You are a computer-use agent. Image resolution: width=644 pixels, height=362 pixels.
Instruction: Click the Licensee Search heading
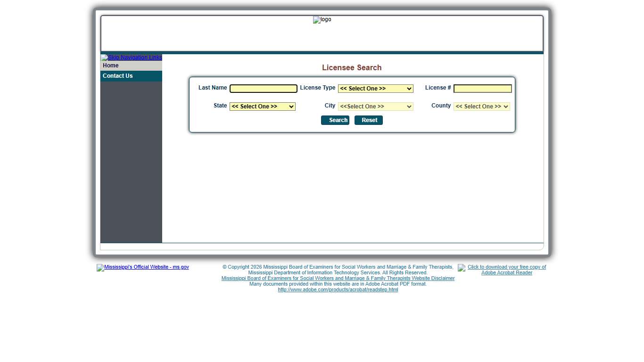pyautogui.click(x=352, y=68)
